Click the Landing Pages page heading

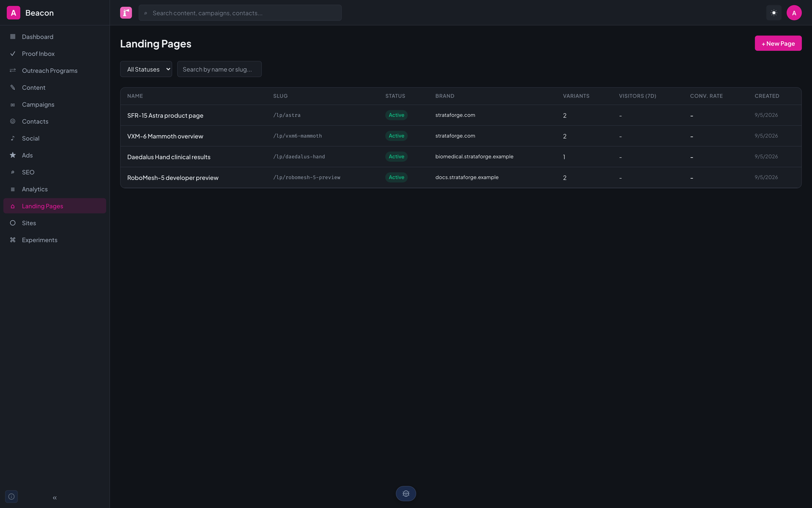[x=156, y=44]
